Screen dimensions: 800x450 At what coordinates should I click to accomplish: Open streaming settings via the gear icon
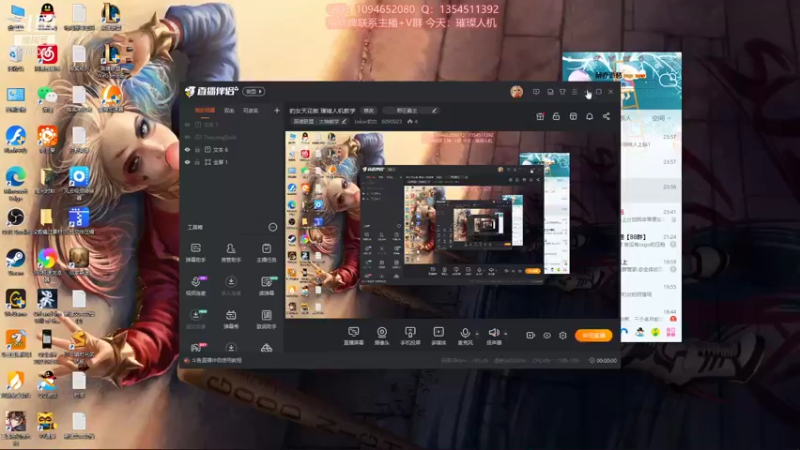click(x=563, y=335)
